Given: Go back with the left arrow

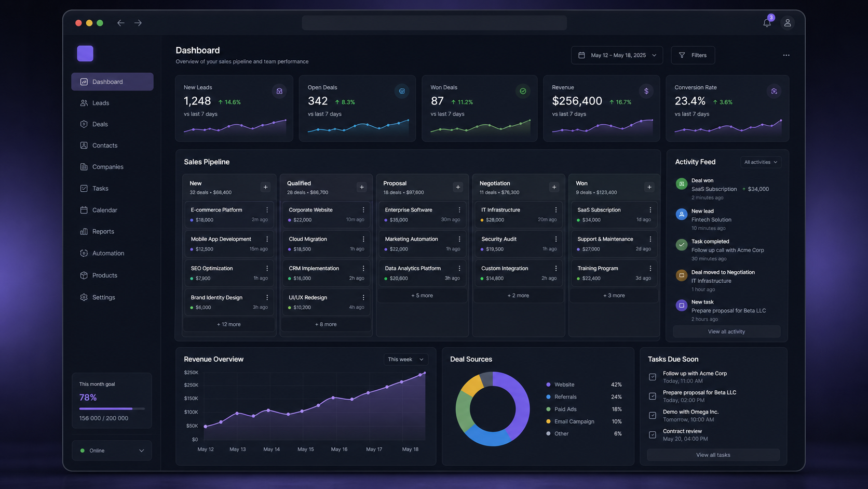Looking at the screenshot, I should [120, 23].
